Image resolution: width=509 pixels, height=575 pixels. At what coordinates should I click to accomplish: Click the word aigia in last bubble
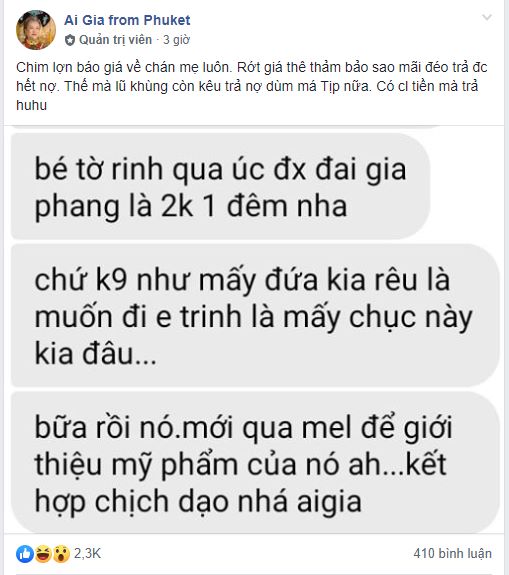click(x=329, y=502)
